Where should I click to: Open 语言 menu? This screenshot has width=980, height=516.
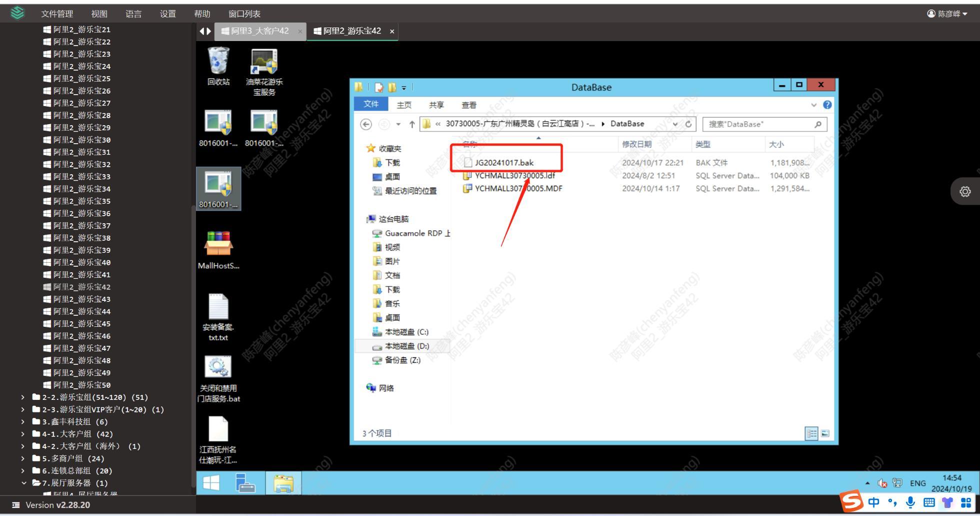point(133,14)
